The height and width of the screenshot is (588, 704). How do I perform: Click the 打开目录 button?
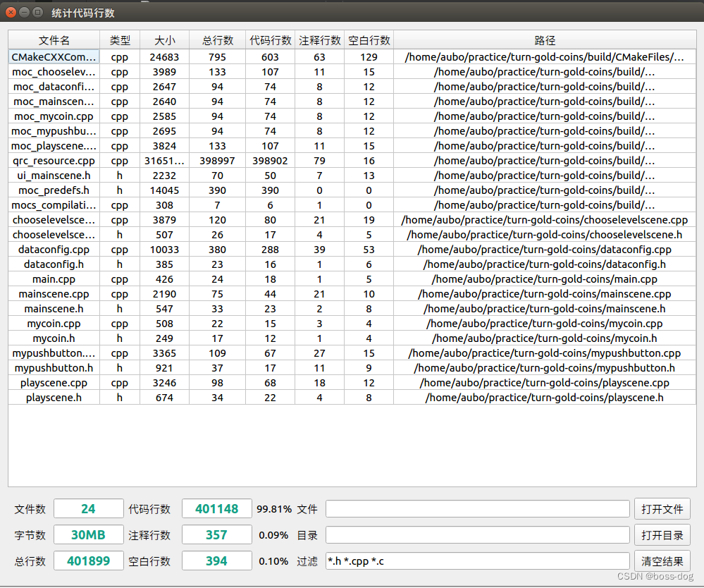(x=662, y=535)
